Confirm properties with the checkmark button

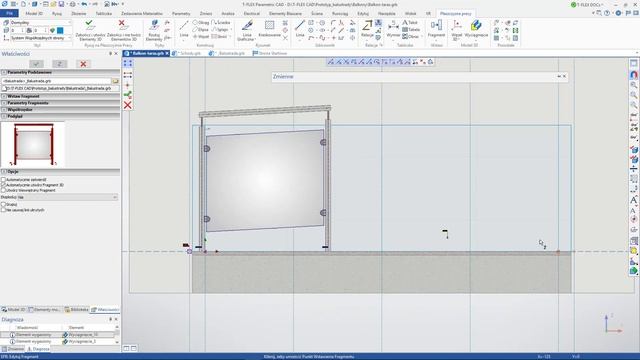pyautogui.click(x=36, y=64)
